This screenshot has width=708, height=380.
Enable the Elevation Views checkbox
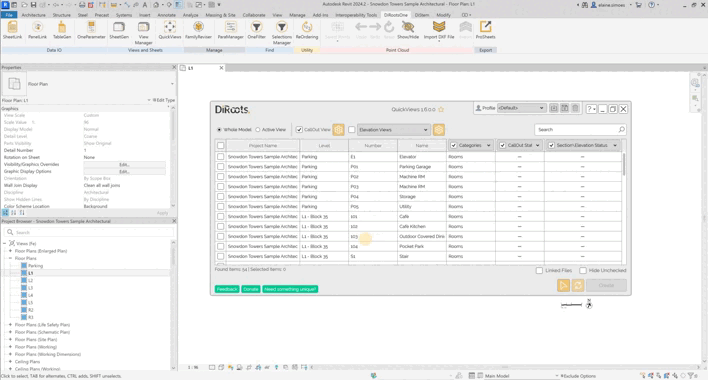[352, 130]
